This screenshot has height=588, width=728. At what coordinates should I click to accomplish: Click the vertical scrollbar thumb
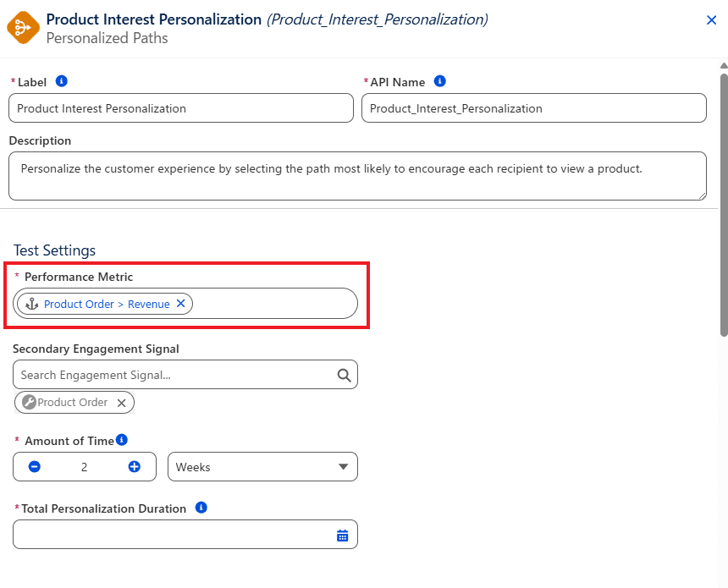pos(724,204)
